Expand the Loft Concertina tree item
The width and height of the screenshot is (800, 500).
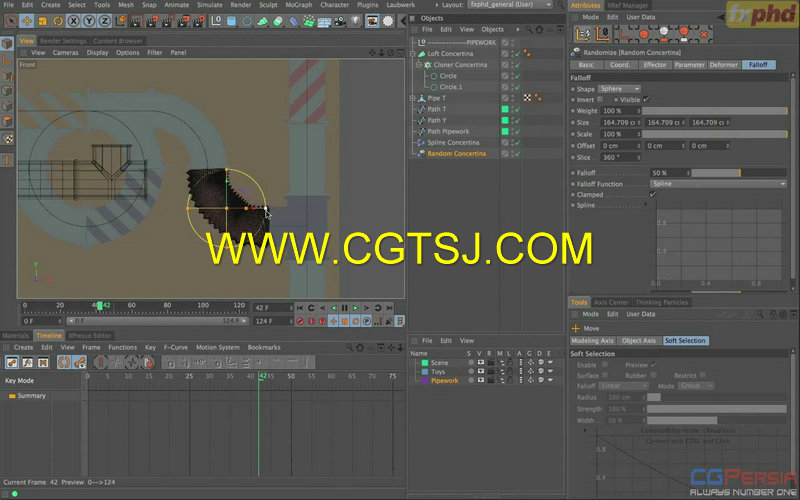(x=413, y=54)
